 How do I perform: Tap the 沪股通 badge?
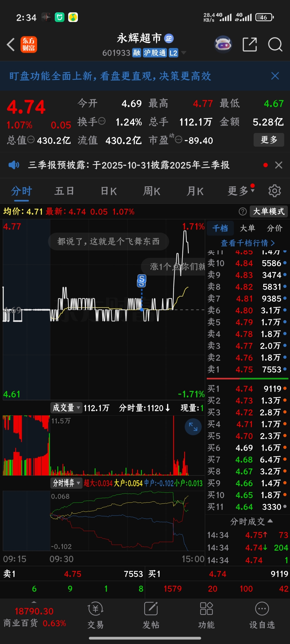click(155, 53)
